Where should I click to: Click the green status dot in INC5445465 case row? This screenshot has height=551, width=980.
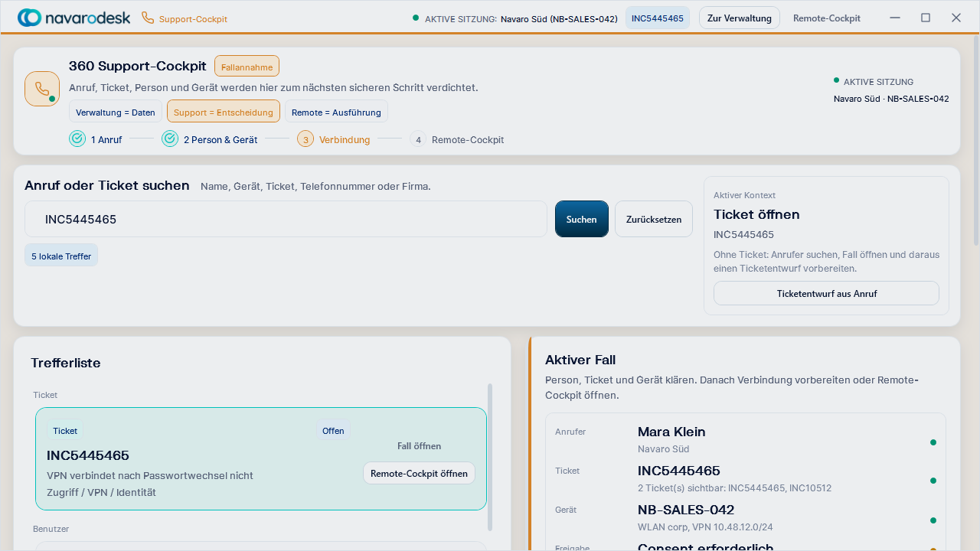(x=933, y=481)
